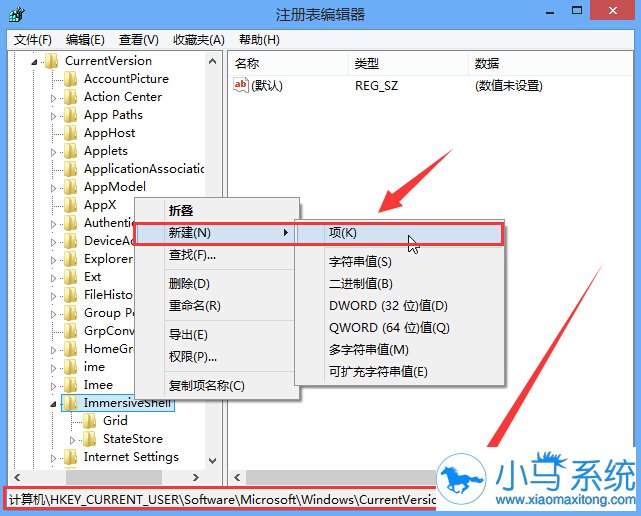Click tree pane scroll left arrow
The image size is (641, 516).
[17, 478]
